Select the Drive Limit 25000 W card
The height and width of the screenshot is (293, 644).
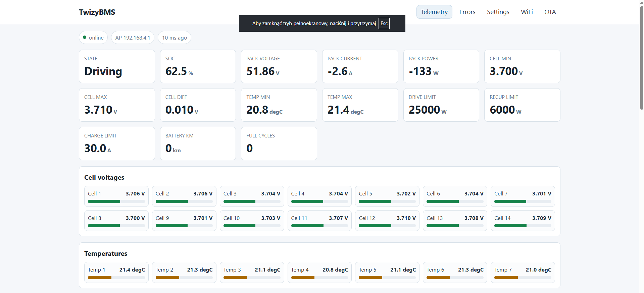coord(441,105)
